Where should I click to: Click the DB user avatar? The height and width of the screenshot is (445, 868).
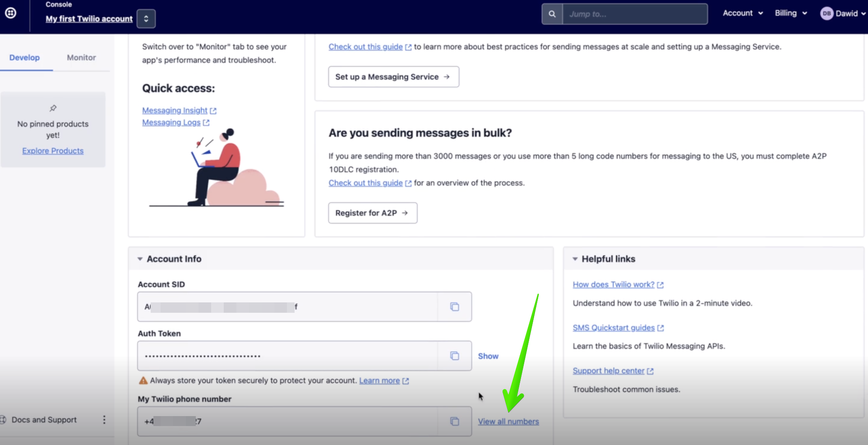coord(826,14)
